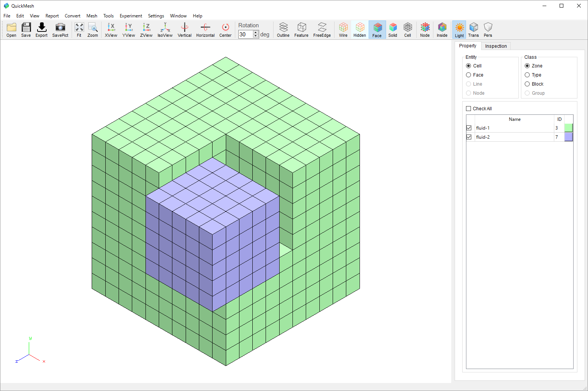
Task: Fit the model to view
Action: (79, 30)
